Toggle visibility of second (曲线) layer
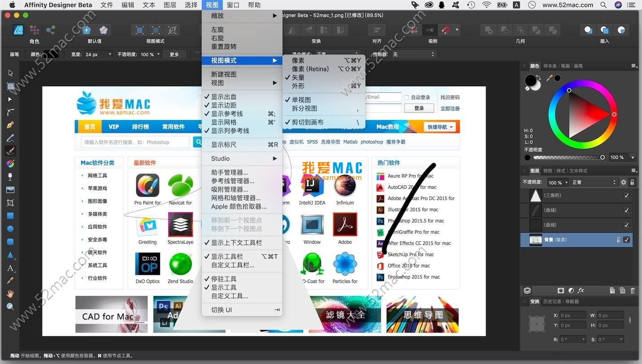 (x=626, y=225)
